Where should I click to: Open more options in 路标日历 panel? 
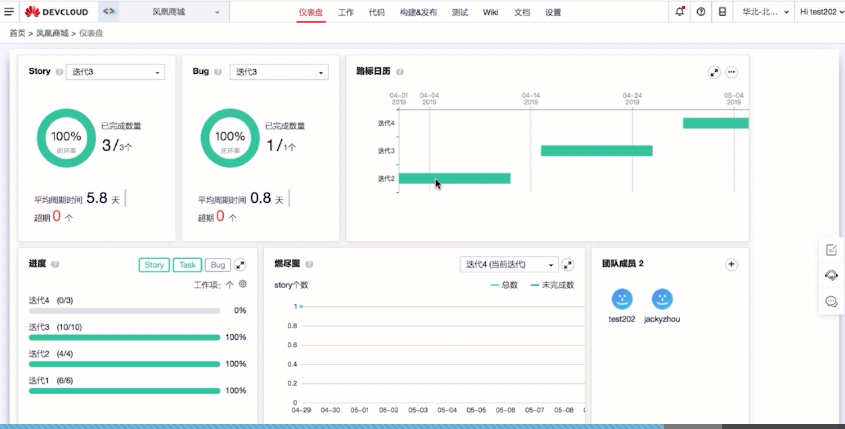coord(731,72)
